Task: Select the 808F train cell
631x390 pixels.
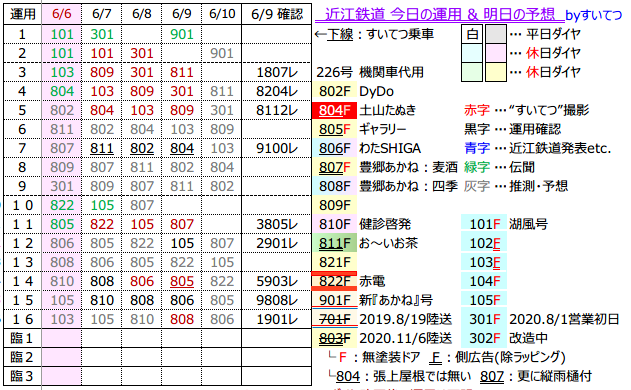Action: (x=334, y=186)
